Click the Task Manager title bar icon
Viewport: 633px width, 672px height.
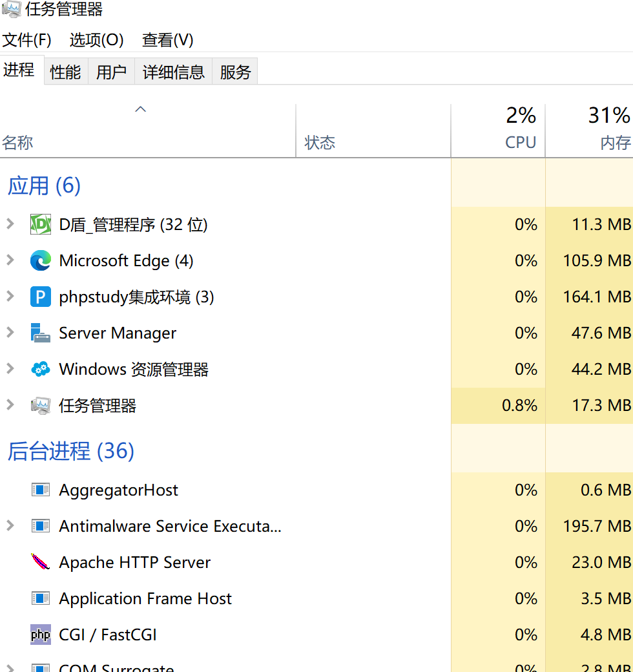click(x=11, y=9)
